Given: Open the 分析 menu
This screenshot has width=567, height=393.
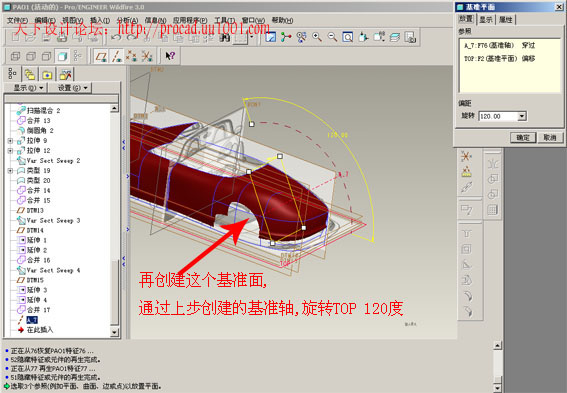Looking at the screenshot, I should (127, 20).
